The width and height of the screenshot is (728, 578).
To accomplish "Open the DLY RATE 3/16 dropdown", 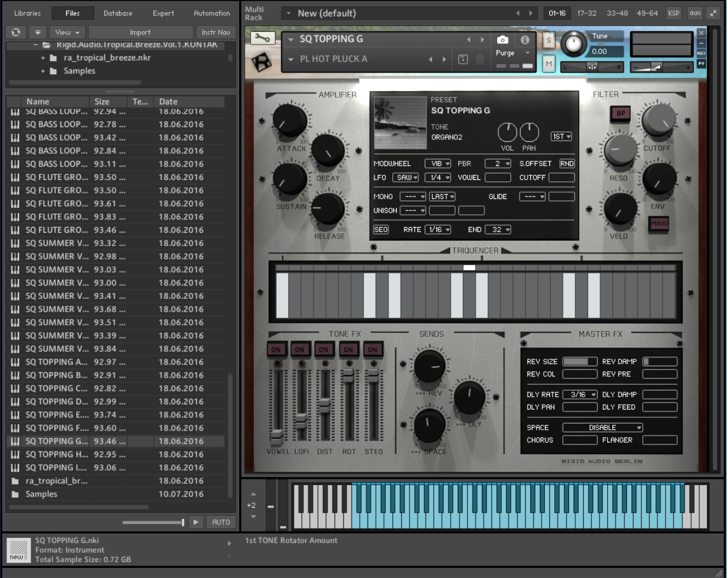I will pyautogui.click(x=580, y=395).
